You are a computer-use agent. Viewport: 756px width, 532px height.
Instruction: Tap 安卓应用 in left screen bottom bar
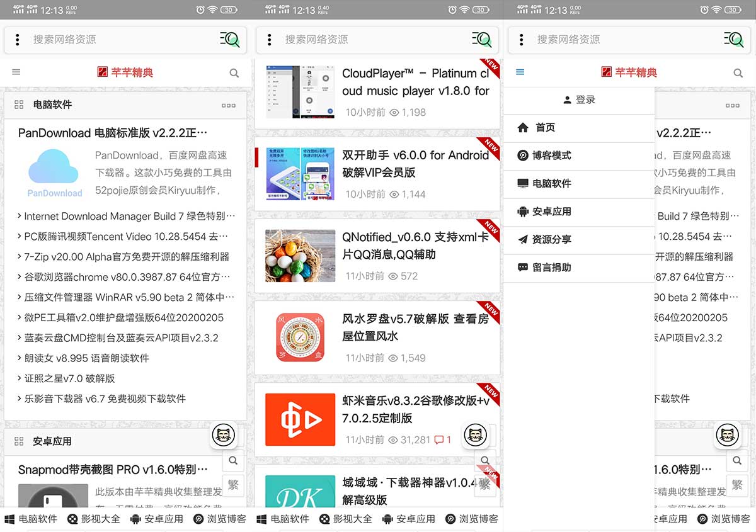click(x=157, y=519)
